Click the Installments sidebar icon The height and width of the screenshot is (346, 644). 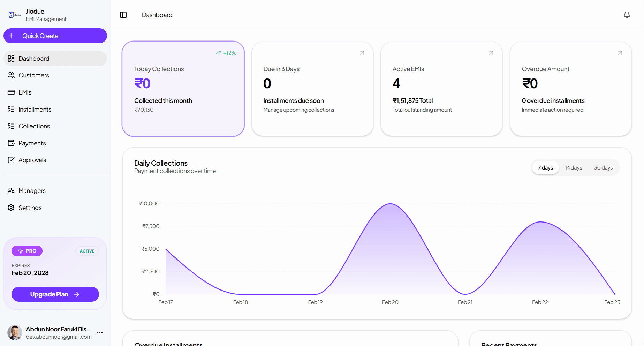pyautogui.click(x=11, y=109)
